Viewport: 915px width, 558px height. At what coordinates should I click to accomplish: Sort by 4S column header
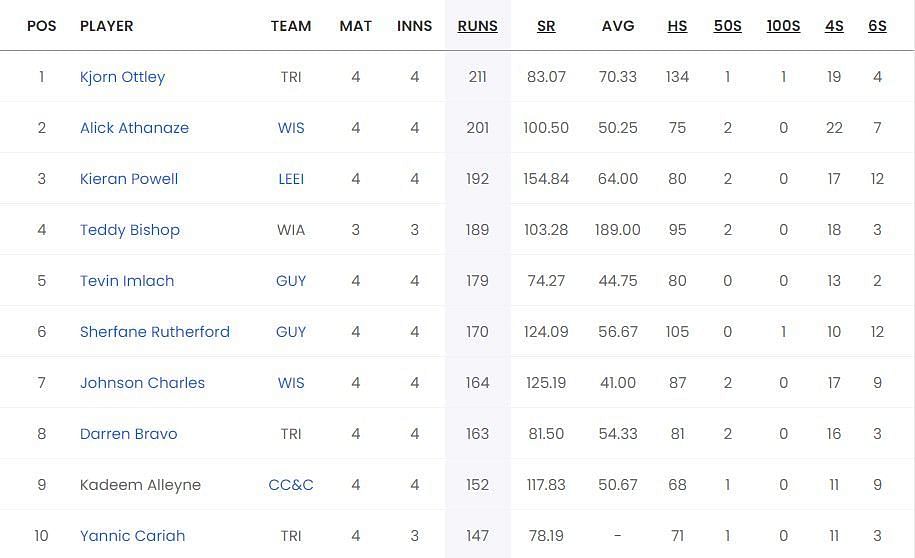tap(834, 26)
